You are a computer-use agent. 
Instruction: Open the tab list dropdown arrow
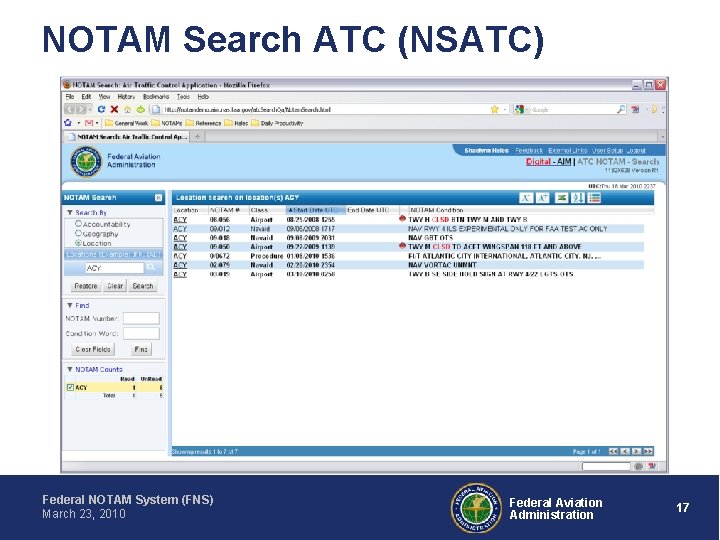(662, 136)
